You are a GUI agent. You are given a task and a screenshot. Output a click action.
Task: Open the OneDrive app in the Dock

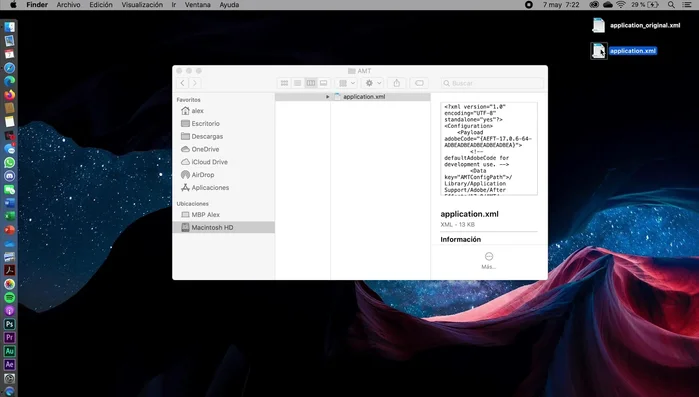point(9,244)
